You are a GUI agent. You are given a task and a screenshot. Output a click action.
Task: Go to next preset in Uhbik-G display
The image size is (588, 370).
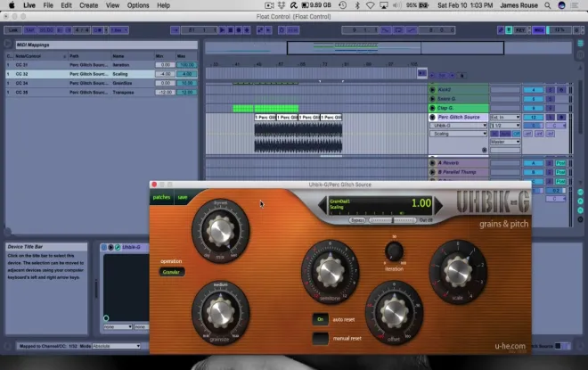(x=438, y=205)
